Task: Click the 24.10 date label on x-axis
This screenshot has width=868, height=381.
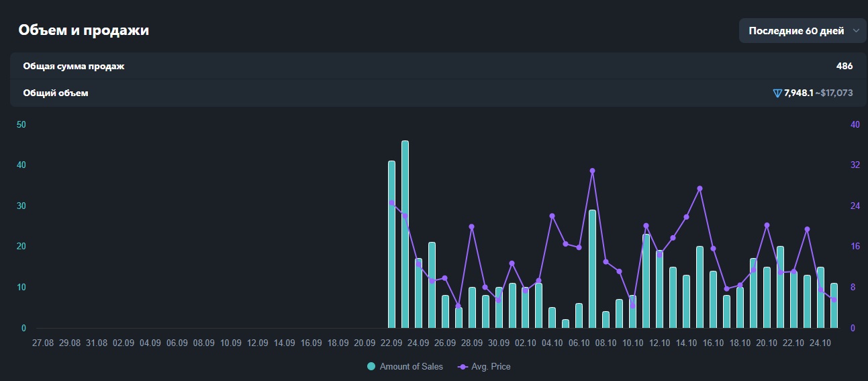Action: pos(820,343)
